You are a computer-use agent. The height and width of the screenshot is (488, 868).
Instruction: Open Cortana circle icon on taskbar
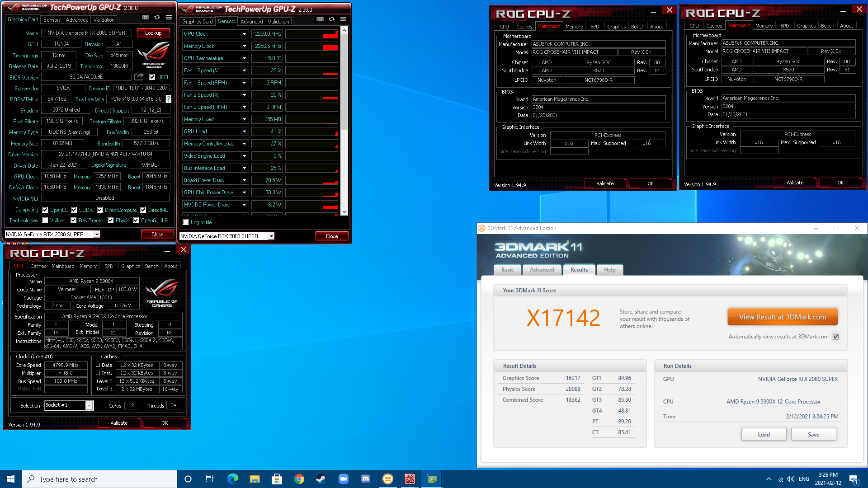[188, 479]
